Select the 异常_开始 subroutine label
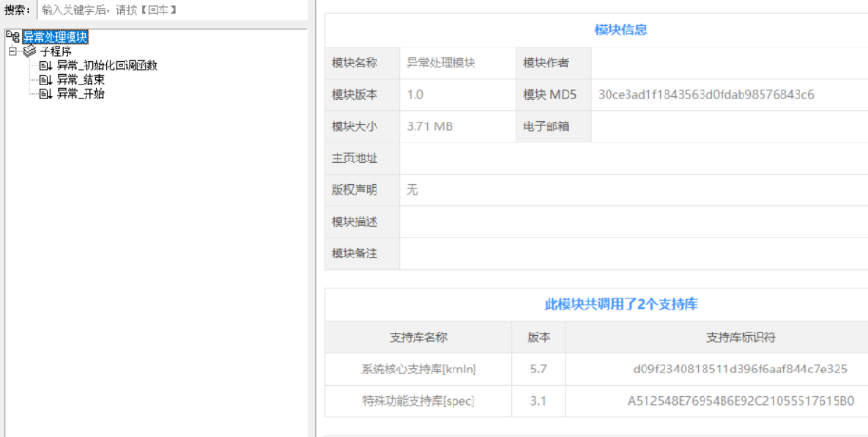The width and height of the screenshot is (868, 437). click(x=80, y=94)
